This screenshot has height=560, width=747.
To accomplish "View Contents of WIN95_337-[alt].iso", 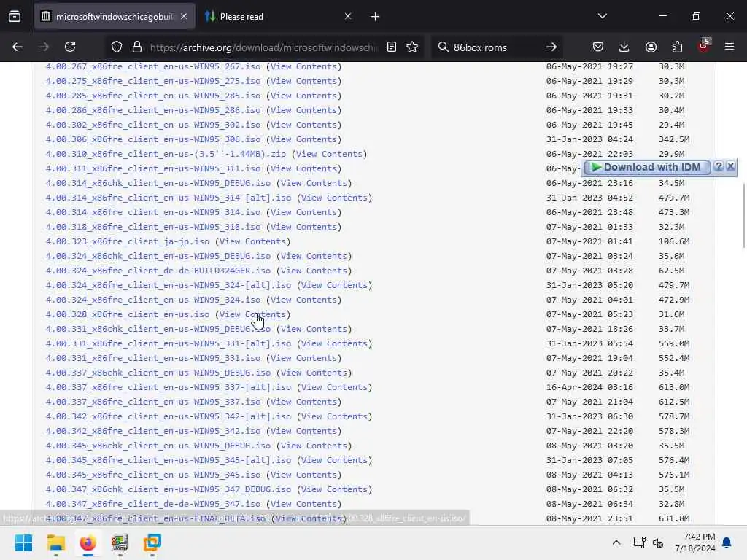I will [x=334, y=387].
